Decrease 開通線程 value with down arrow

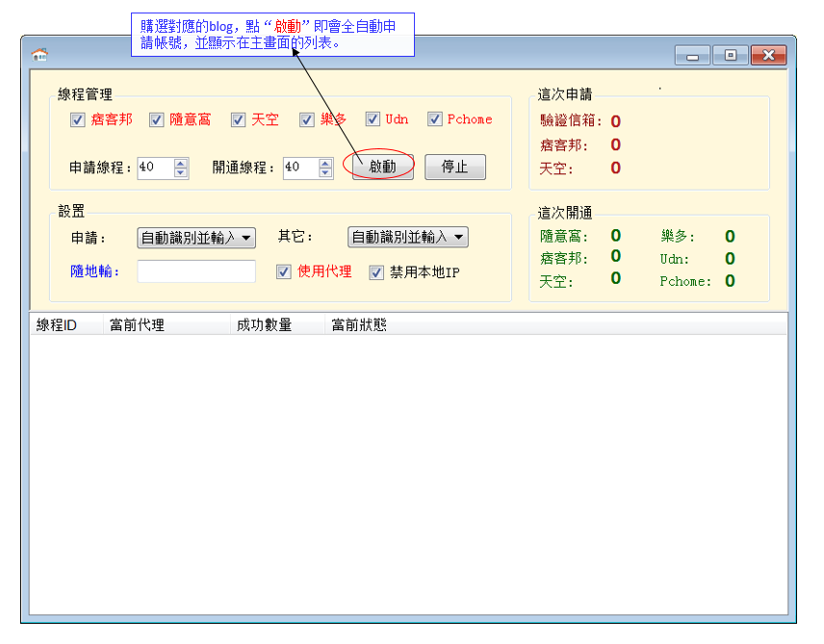pos(325,173)
